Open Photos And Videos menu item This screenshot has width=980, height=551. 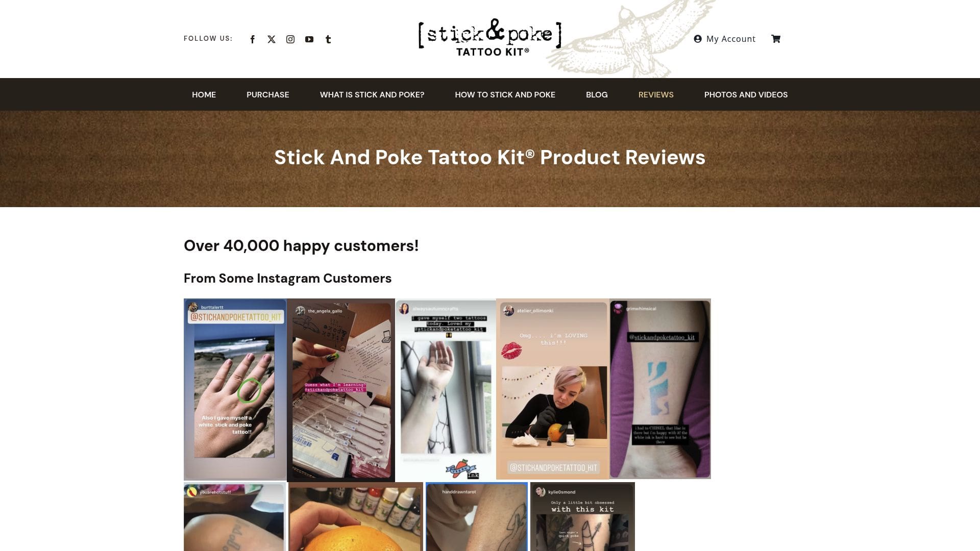click(746, 94)
